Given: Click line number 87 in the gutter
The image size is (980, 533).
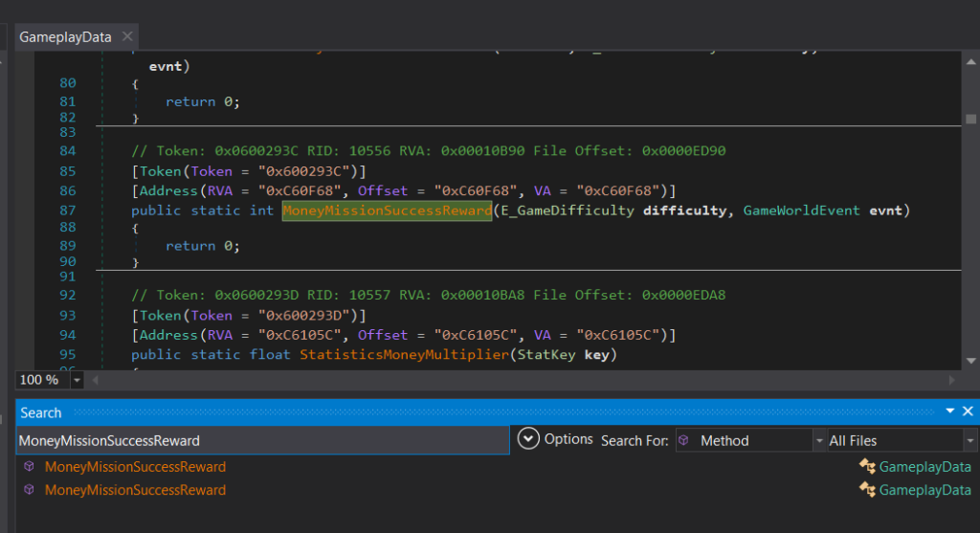Looking at the screenshot, I should 68,211.
